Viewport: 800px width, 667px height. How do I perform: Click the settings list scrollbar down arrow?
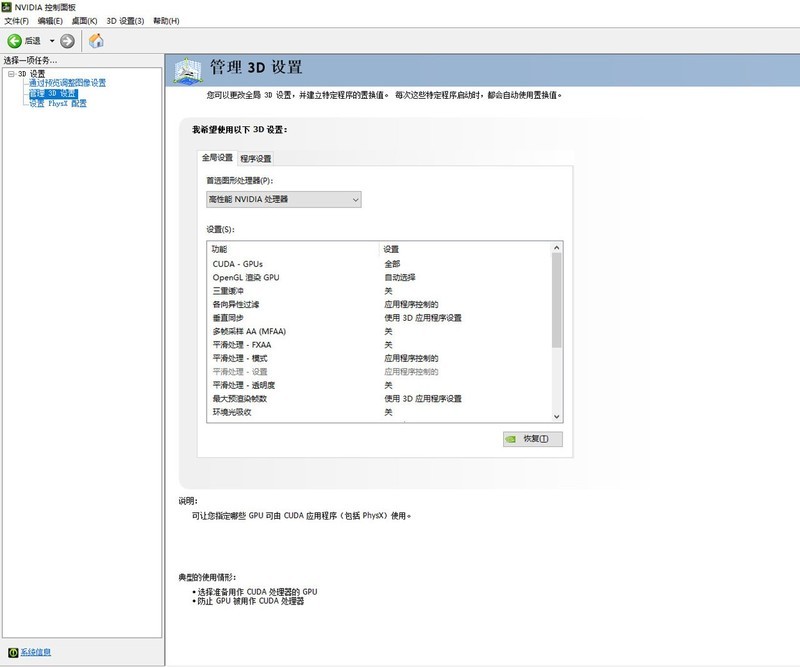(x=557, y=416)
